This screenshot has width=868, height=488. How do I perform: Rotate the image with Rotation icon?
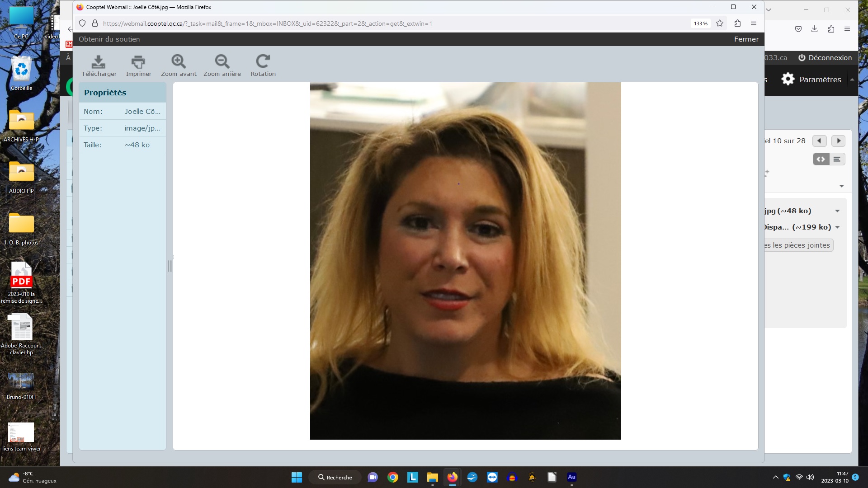263,62
